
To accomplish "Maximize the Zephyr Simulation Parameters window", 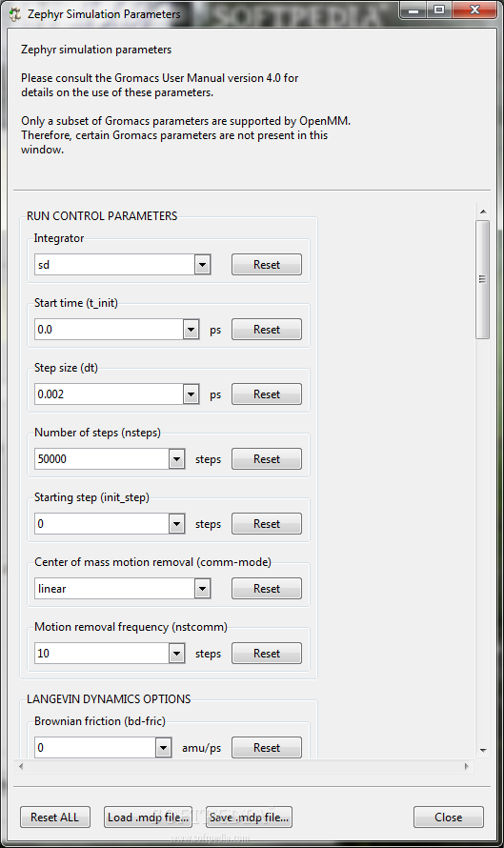I will coord(439,10).
